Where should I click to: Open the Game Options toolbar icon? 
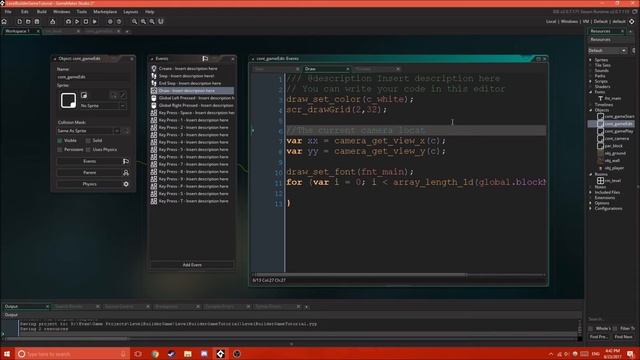110,22
